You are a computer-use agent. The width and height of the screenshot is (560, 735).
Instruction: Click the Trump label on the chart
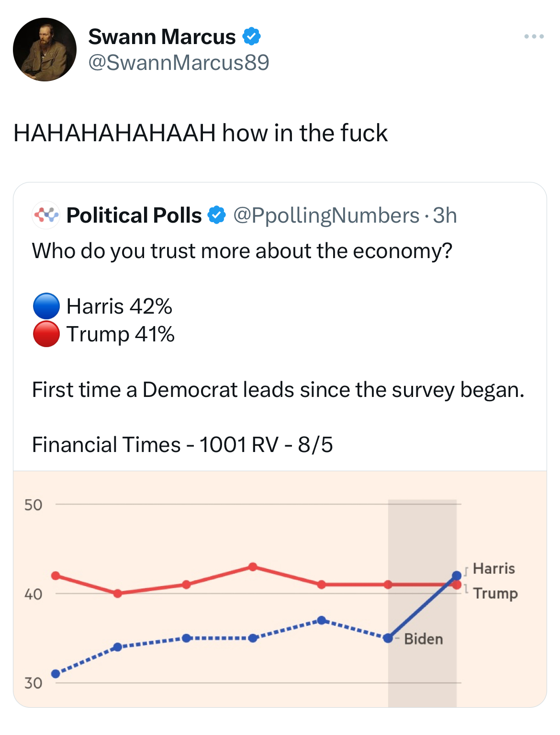coord(495,593)
